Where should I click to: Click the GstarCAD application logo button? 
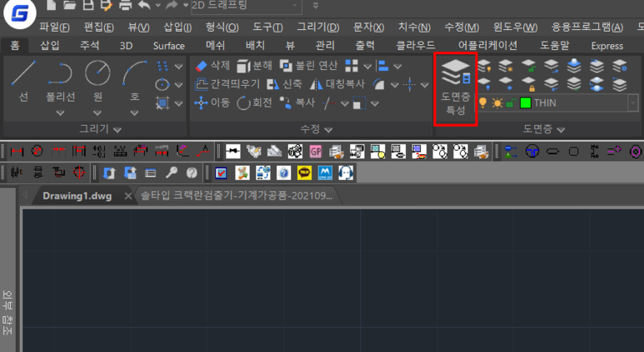click(x=20, y=13)
